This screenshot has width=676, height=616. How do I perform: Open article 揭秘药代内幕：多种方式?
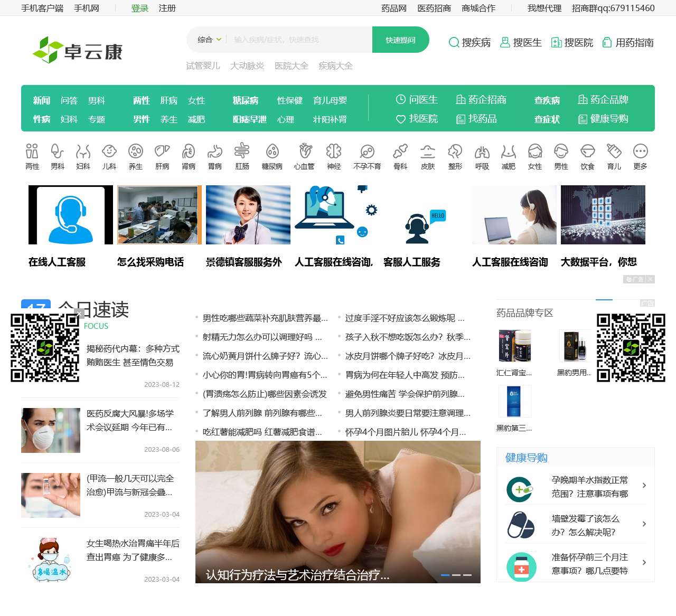133,355
